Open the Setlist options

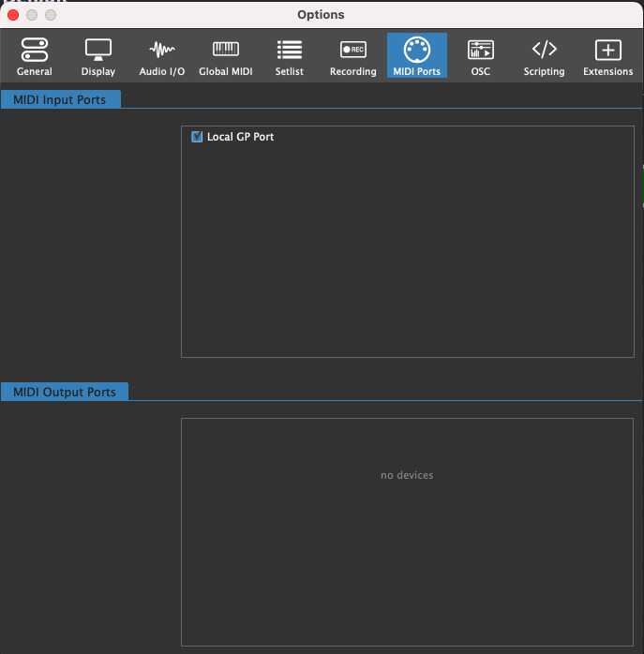point(290,56)
